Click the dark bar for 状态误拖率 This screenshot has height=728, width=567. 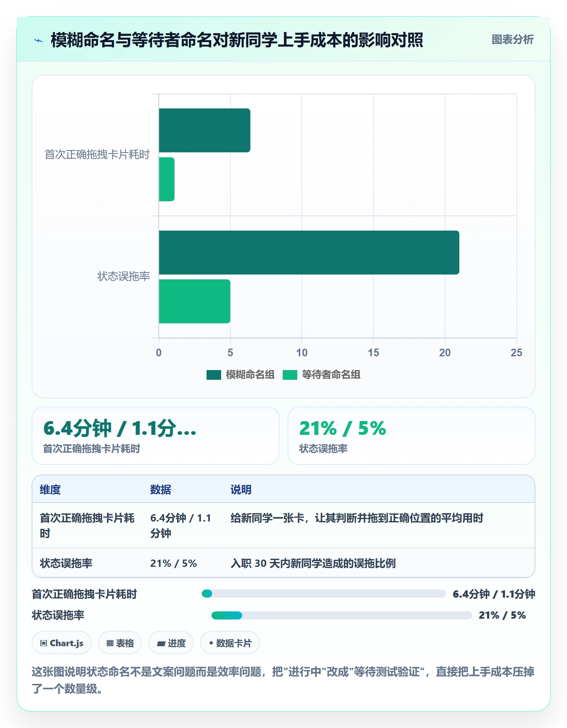[x=309, y=253]
